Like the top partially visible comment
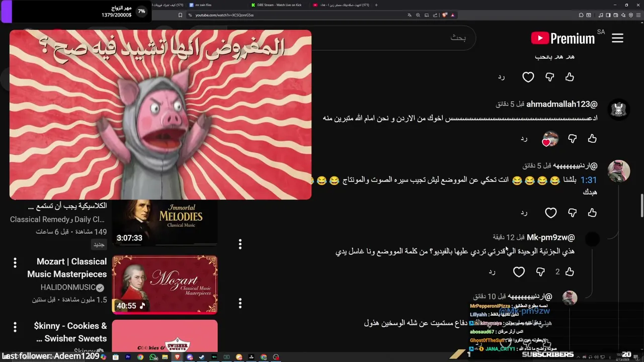This screenshot has width=644, height=362. click(x=570, y=77)
